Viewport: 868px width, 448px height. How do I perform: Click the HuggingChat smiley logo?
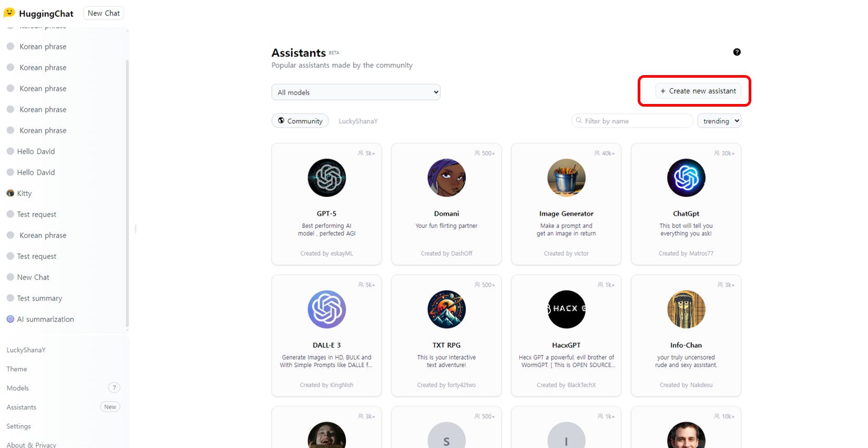(9, 13)
